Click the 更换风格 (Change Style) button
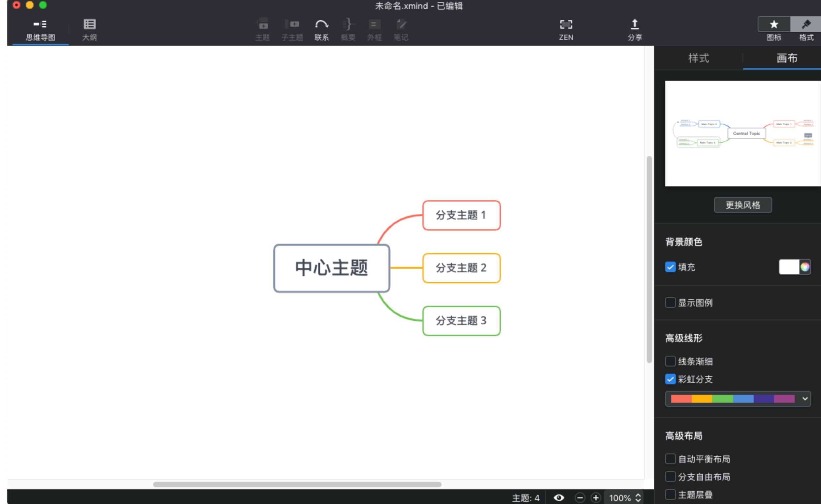The image size is (821, 504). click(743, 205)
